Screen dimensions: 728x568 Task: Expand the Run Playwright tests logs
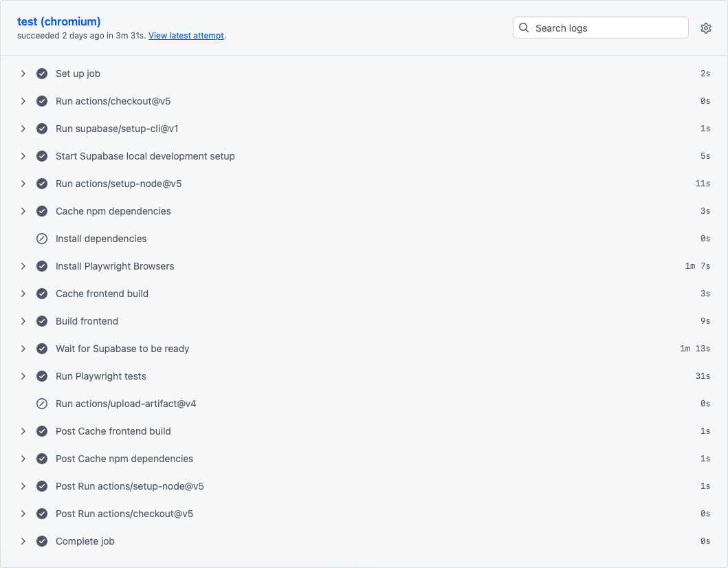click(23, 375)
